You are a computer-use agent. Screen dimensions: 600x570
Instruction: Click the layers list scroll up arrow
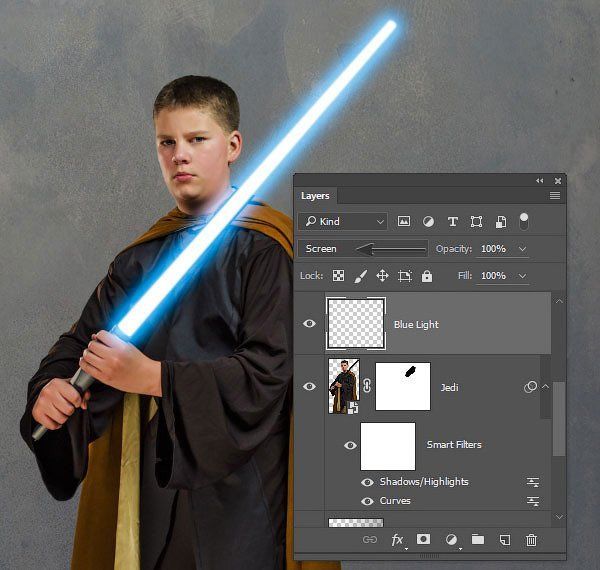559,301
